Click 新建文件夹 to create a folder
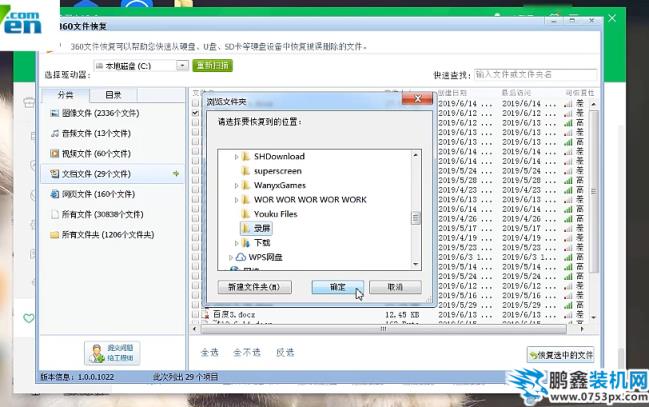Image resolution: width=649 pixels, height=407 pixels. pyautogui.click(x=255, y=287)
